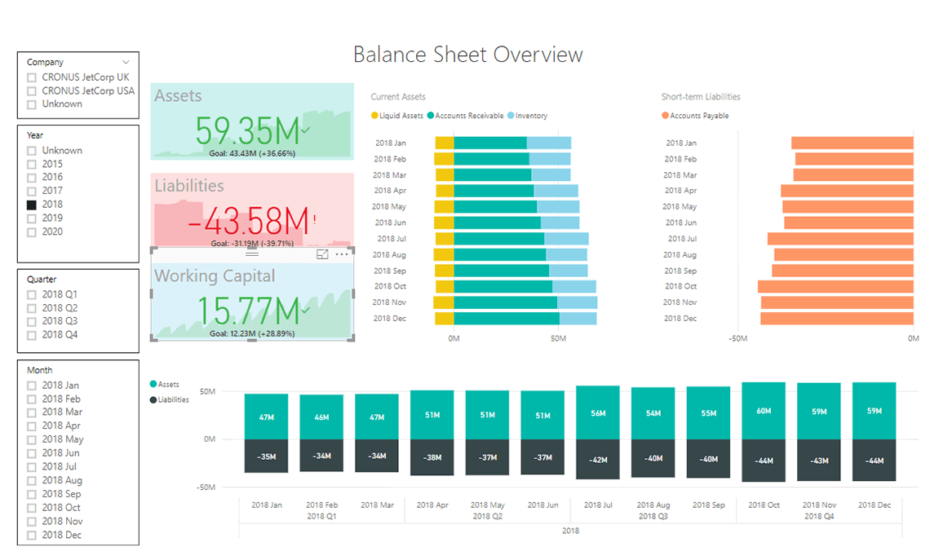The image size is (930, 560).
Task: Expand the Company slicer dropdown chevron
Action: (x=126, y=62)
